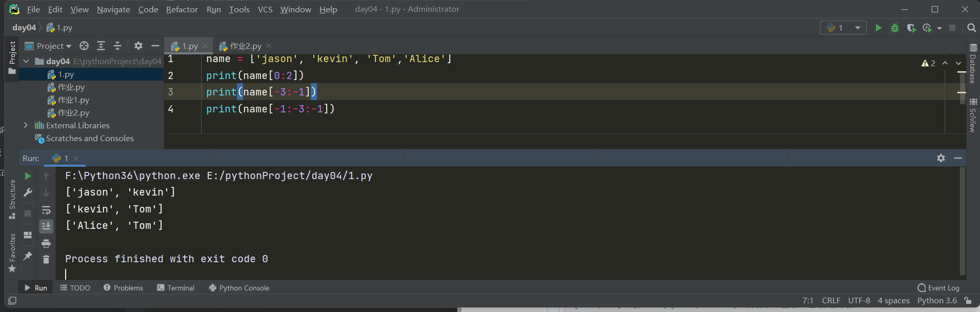Print the Run console output
Image resolution: width=980 pixels, height=312 pixels.
46,243
